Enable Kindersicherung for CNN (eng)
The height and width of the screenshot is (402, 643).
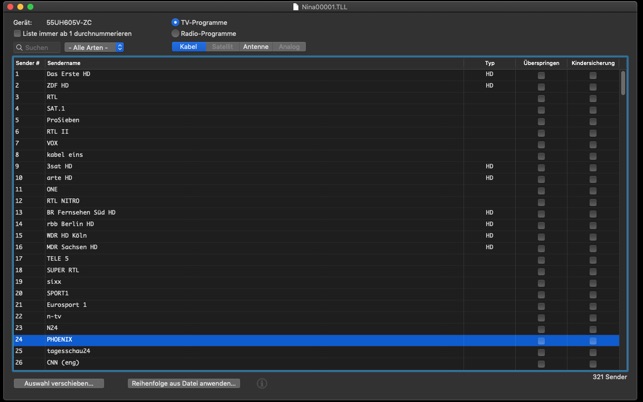[593, 364]
